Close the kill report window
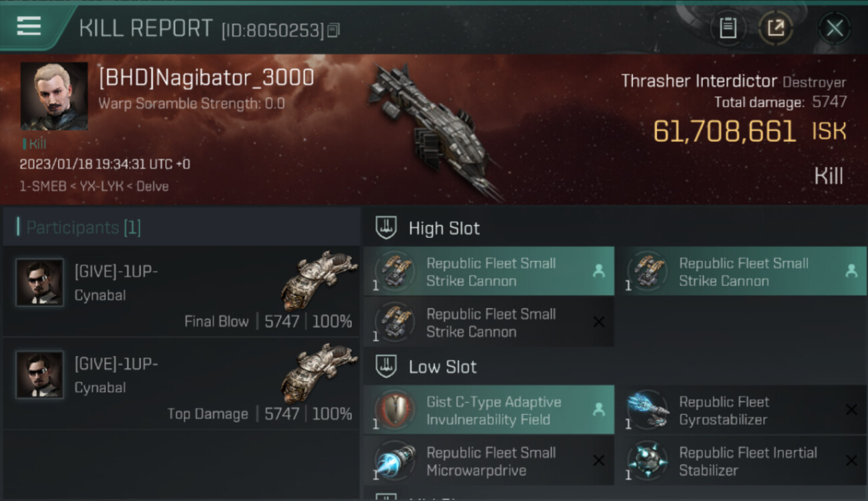The height and width of the screenshot is (501, 868). [835, 28]
